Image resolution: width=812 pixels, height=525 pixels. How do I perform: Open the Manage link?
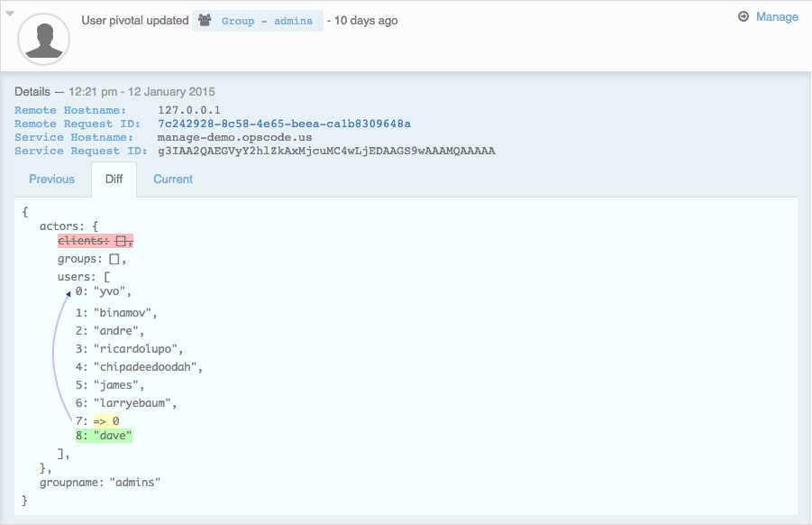(777, 17)
